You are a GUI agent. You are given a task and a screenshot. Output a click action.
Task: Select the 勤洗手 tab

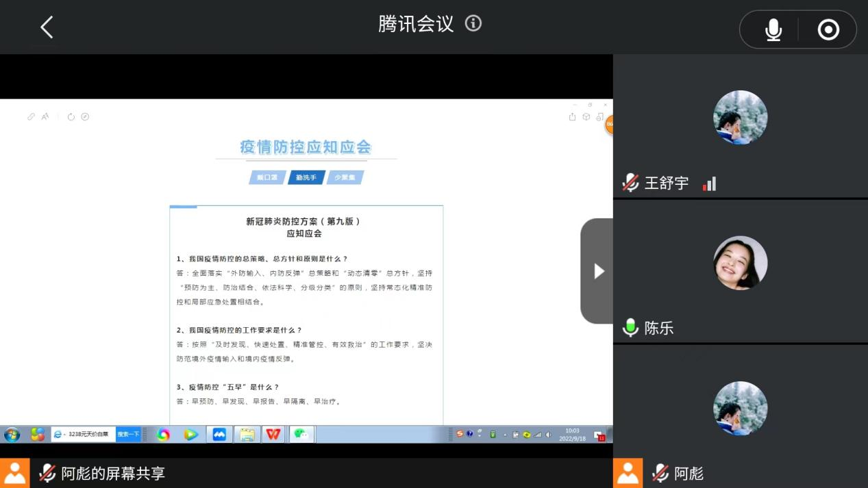(306, 177)
